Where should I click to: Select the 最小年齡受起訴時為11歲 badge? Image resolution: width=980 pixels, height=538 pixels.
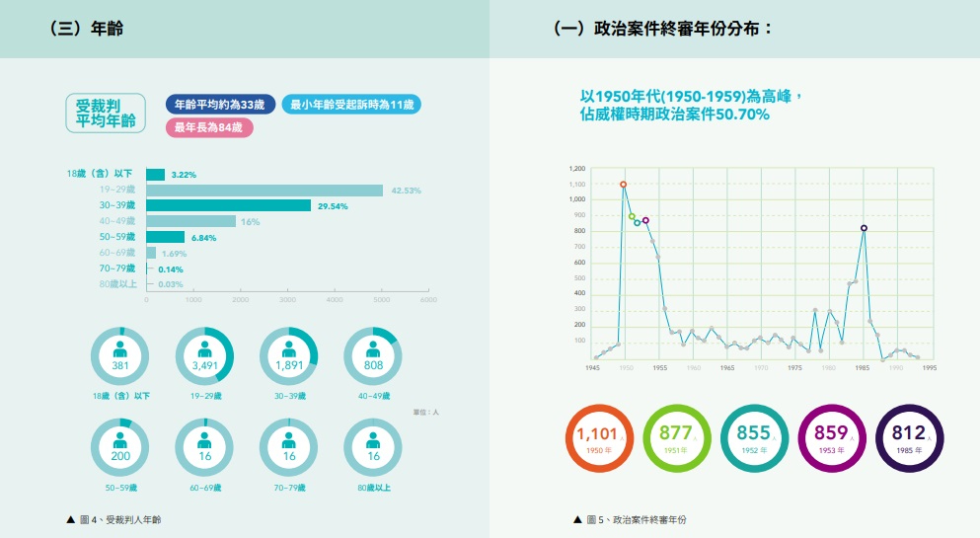(352, 104)
